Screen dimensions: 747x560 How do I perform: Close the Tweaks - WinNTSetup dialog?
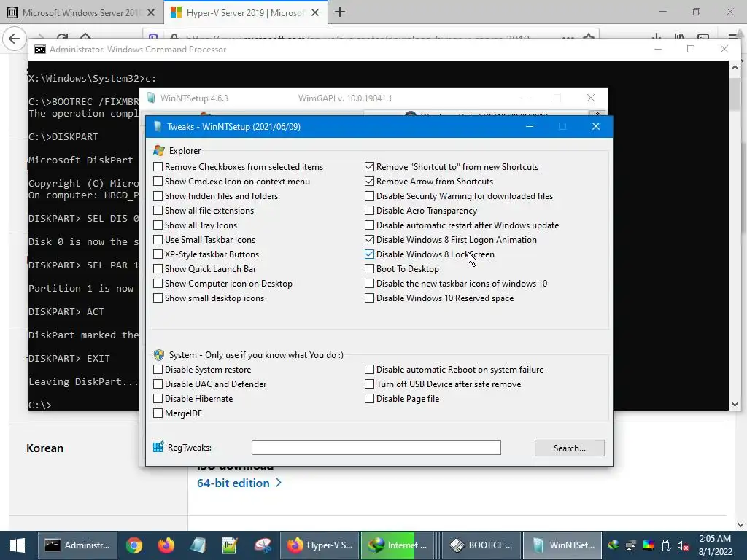(595, 127)
